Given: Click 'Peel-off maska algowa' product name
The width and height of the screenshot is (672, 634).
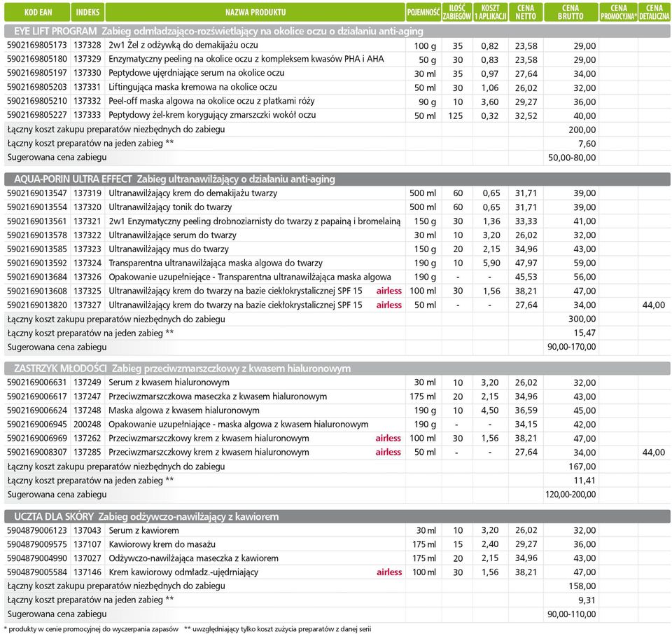Looking at the screenshot, I should click(211, 102).
